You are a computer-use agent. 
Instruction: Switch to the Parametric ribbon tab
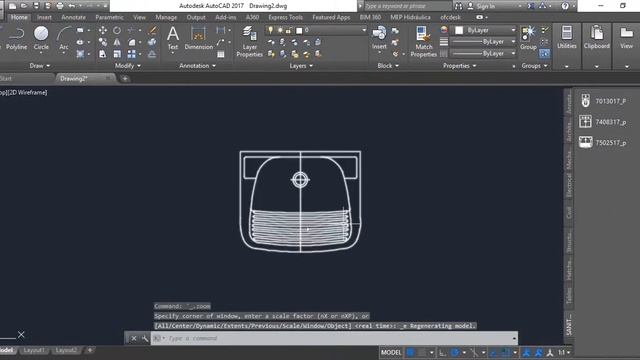click(x=109, y=17)
